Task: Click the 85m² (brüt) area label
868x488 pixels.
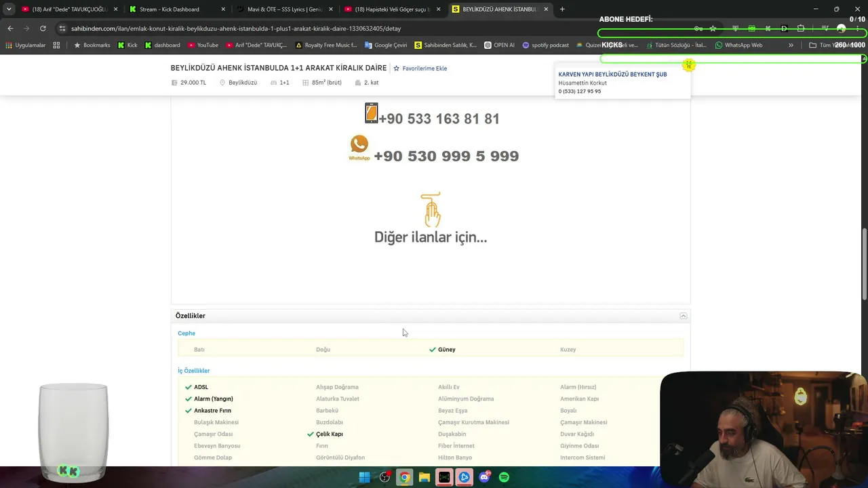Action: point(322,83)
